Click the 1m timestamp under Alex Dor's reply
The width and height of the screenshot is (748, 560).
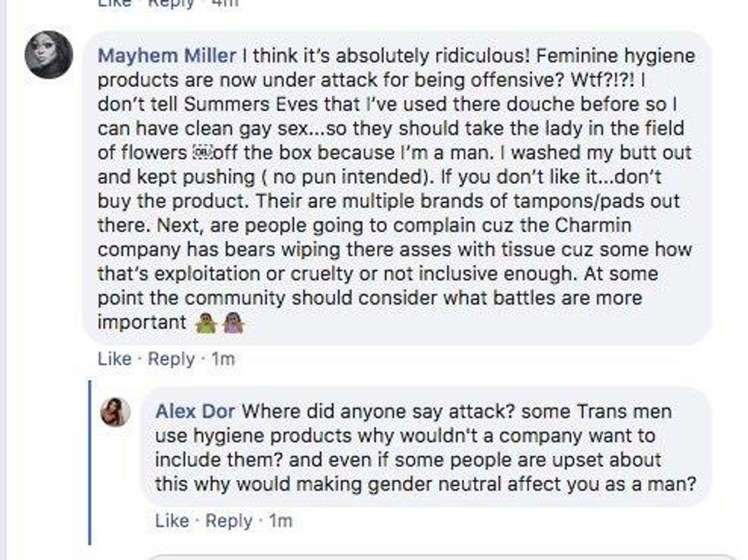point(280,521)
